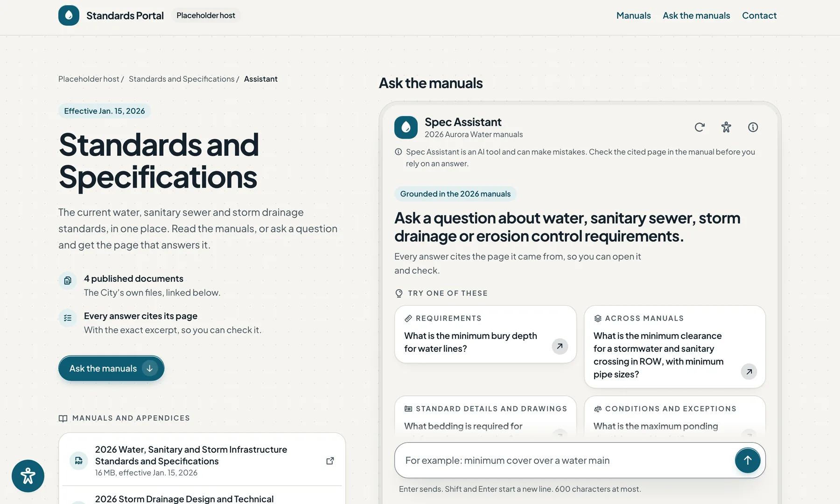Click the lightbulb icon next to Try one of these
Viewport: 840px width, 504px height.
click(x=399, y=293)
